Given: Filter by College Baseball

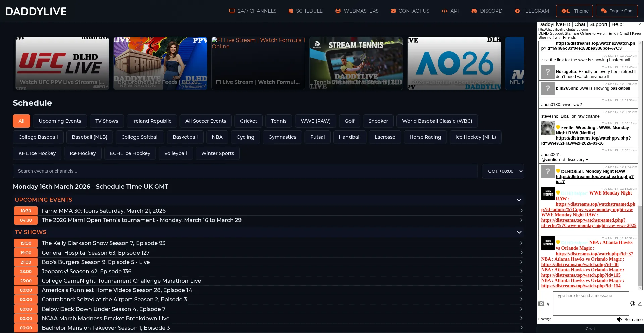Looking at the screenshot, I should pyautogui.click(x=38, y=137).
